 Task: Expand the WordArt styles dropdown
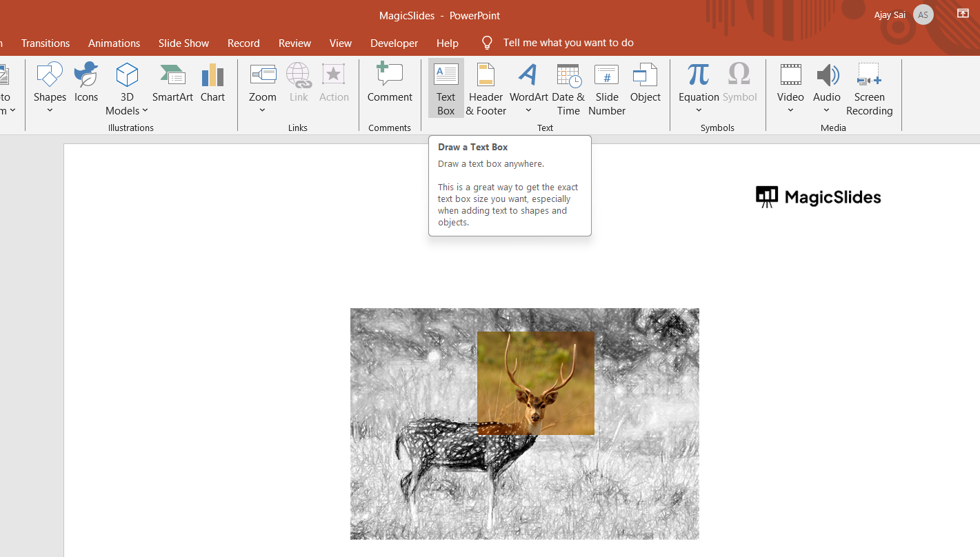click(529, 110)
